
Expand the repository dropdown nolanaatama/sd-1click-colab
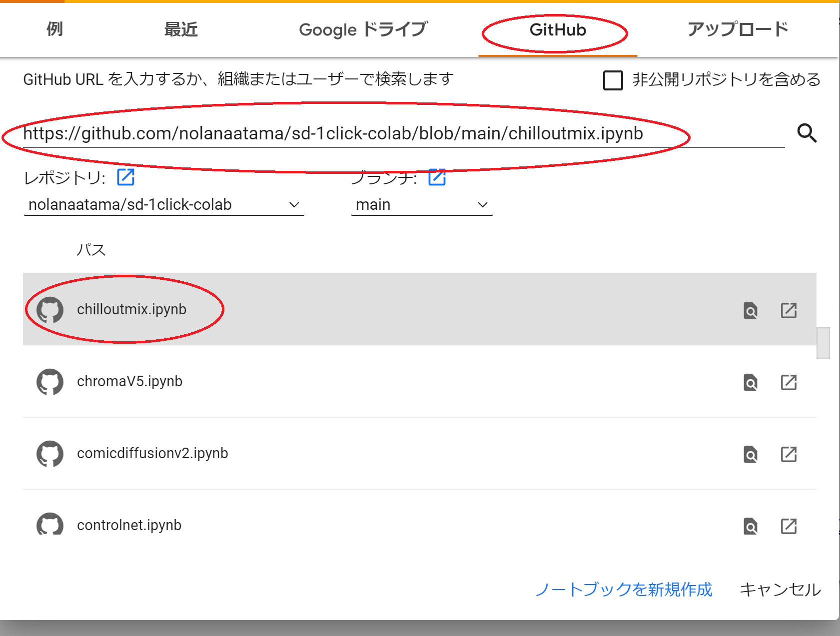[164, 205]
